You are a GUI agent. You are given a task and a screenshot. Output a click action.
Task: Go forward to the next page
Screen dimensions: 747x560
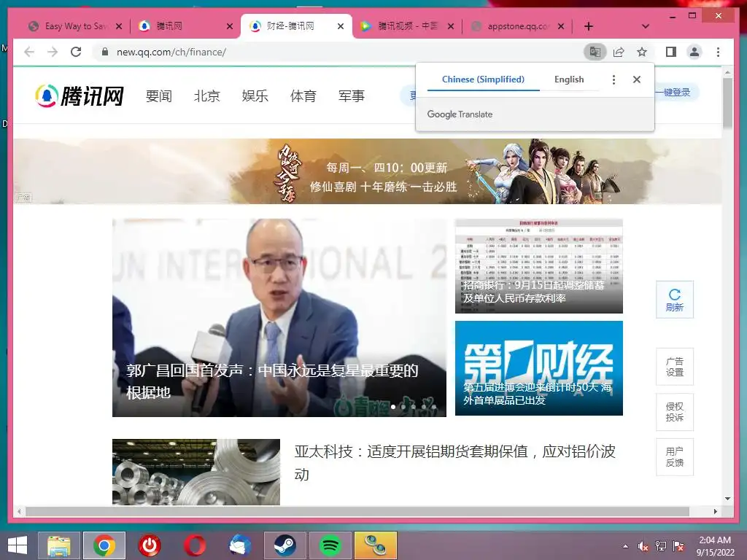point(53,52)
